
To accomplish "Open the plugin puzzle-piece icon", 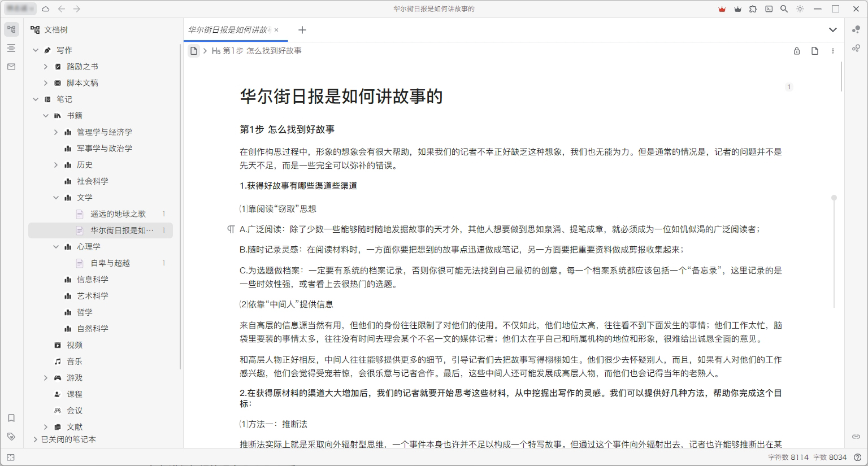I will tap(753, 9).
